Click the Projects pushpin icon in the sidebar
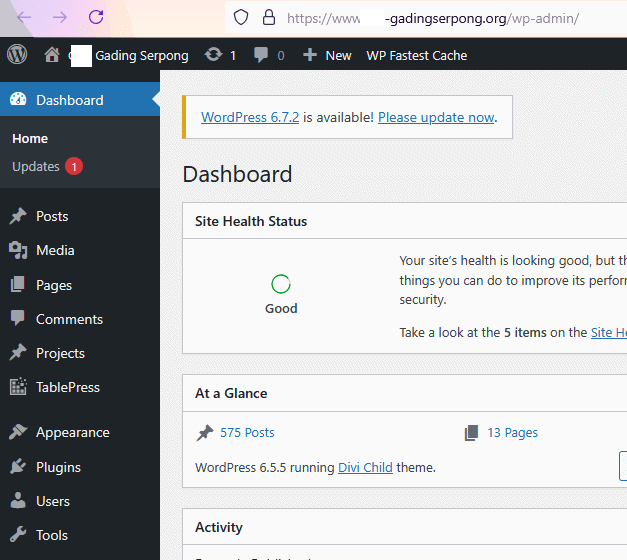Image resolution: width=627 pixels, height=560 pixels. point(18,352)
